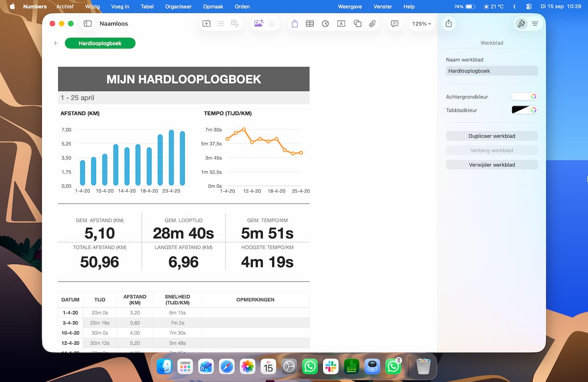This screenshot has width=588, height=382.
Task: Click the Verberg werkblad button
Action: (x=492, y=150)
